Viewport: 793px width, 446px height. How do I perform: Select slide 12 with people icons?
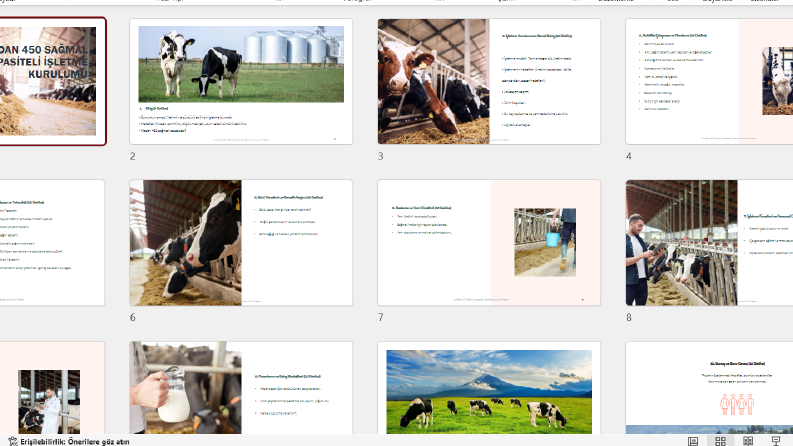tap(709, 388)
